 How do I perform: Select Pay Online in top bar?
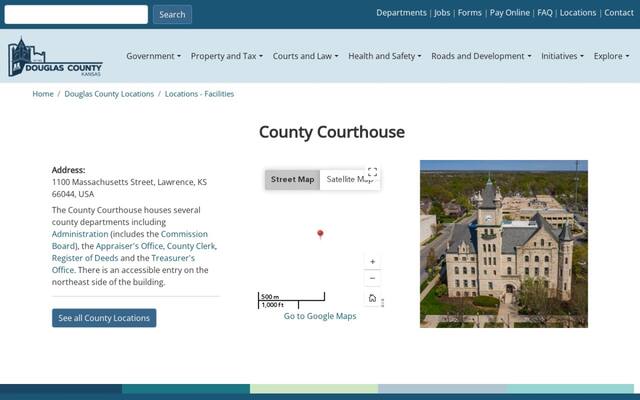[x=509, y=13]
